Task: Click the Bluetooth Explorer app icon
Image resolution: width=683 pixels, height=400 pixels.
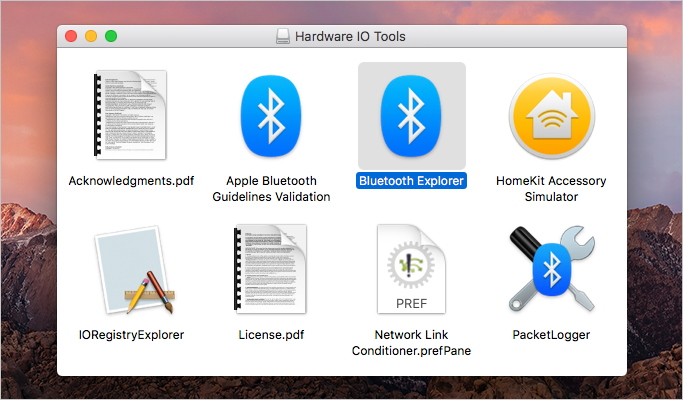Action: click(411, 115)
